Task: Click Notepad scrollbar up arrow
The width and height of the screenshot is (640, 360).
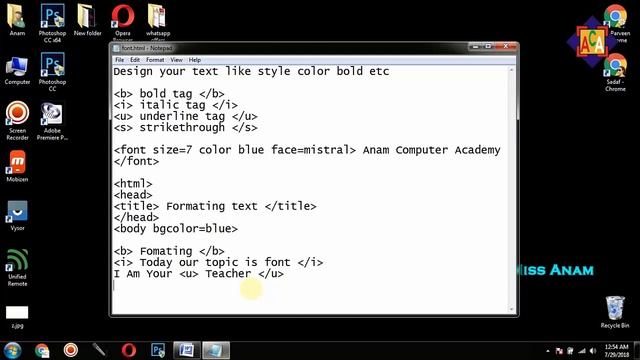Action: (x=511, y=70)
